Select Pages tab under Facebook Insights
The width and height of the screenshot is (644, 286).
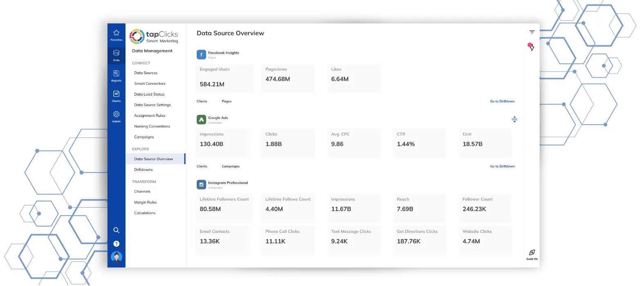[227, 101]
